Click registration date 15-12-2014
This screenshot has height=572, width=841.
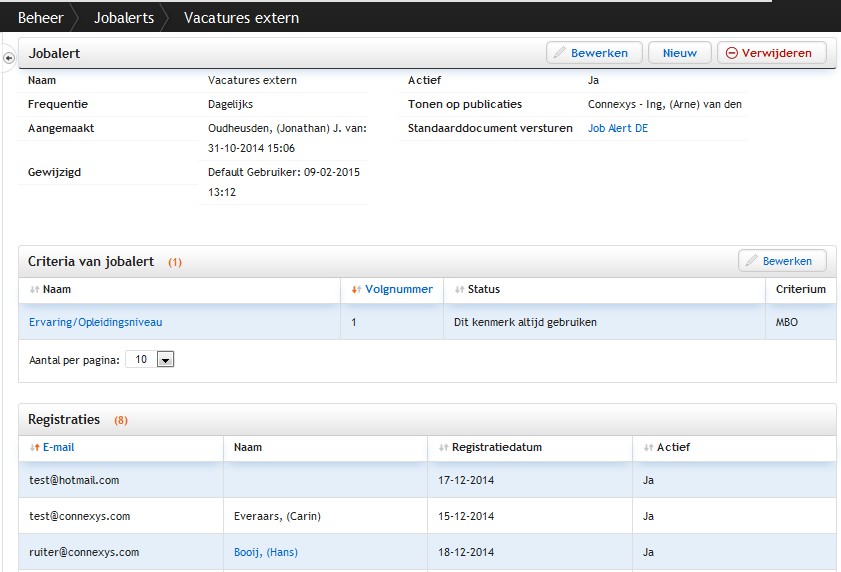click(466, 516)
